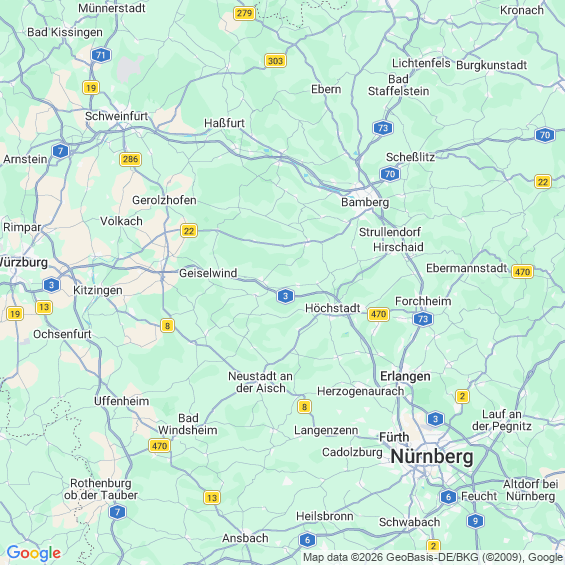Click the A9 motorway shield near Feucht
Image resolution: width=565 pixels, height=565 pixels.
click(x=475, y=521)
